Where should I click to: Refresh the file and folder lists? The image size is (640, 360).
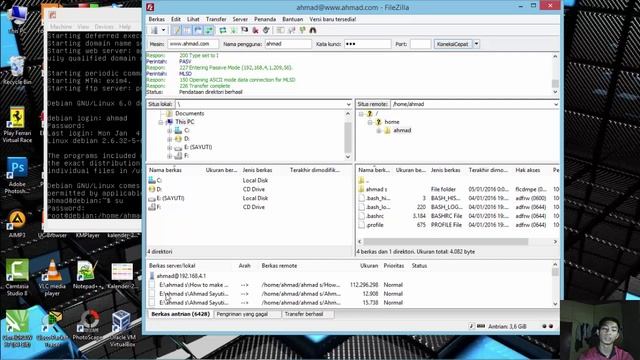(x=223, y=30)
